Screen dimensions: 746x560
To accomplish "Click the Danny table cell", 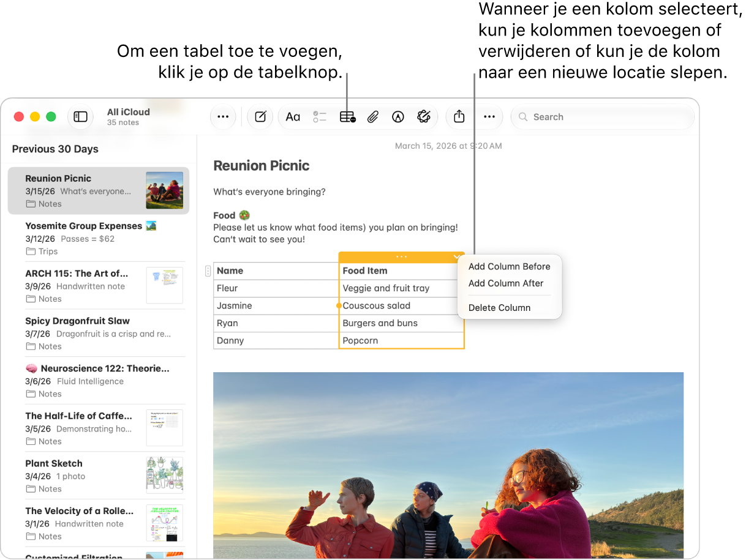I will tap(276, 341).
